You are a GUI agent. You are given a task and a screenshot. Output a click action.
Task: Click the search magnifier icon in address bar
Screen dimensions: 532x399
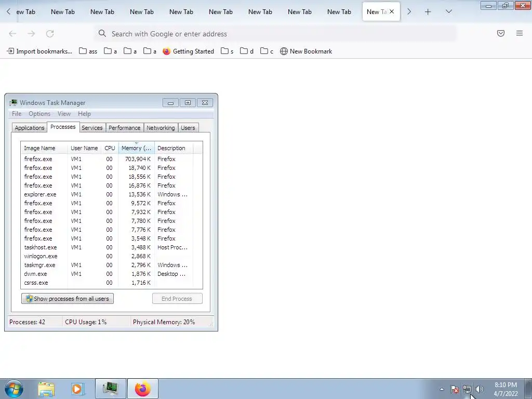(x=102, y=33)
